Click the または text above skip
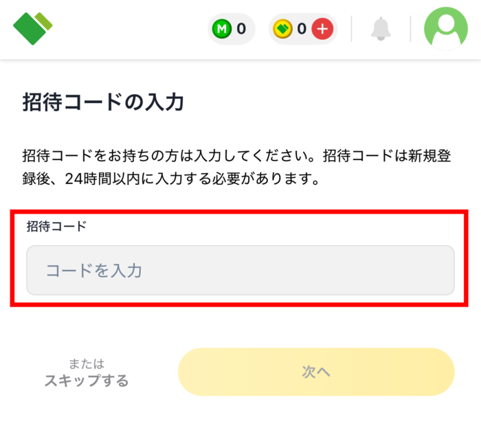481x448 pixels. (87, 363)
